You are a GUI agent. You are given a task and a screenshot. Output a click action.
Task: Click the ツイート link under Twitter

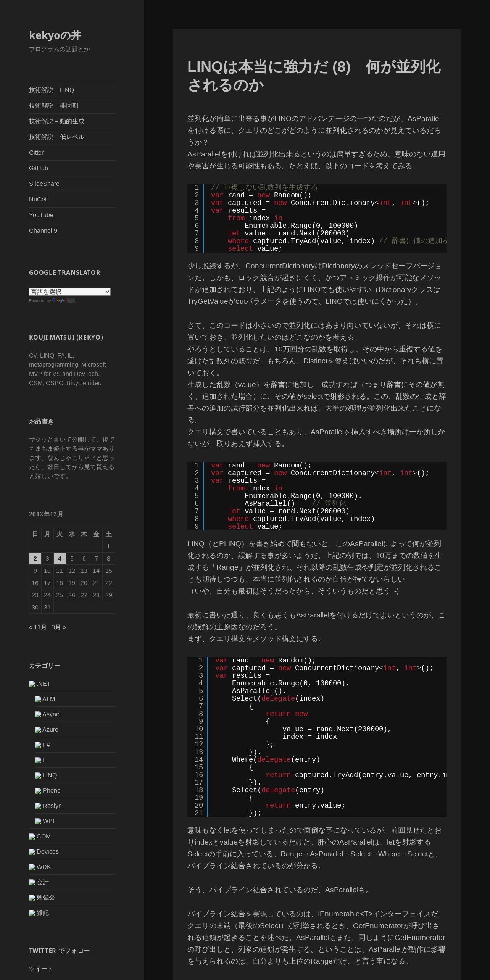tap(41, 969)
